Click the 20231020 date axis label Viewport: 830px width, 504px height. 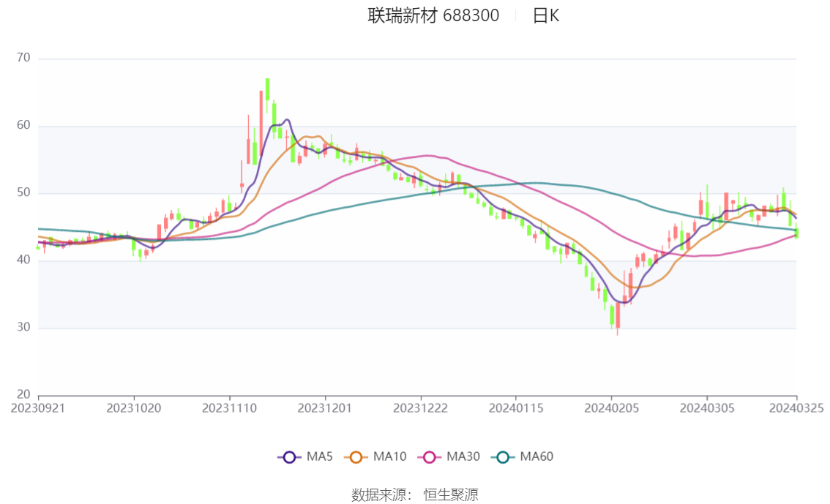click(134, 408)
